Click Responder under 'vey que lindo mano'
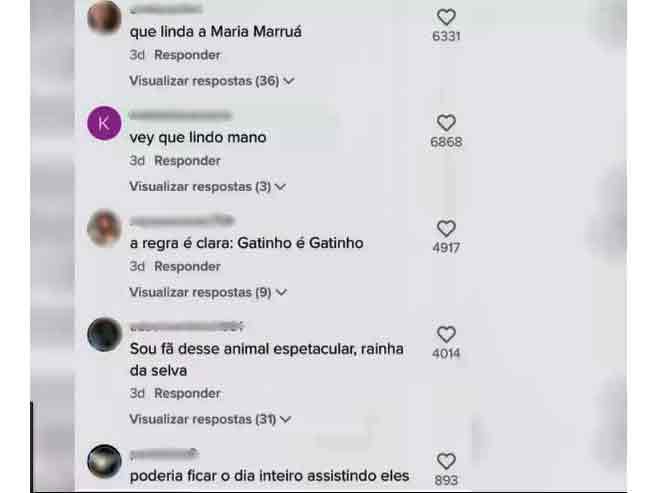Screen dimensions: 657x493 coord(187,160)
